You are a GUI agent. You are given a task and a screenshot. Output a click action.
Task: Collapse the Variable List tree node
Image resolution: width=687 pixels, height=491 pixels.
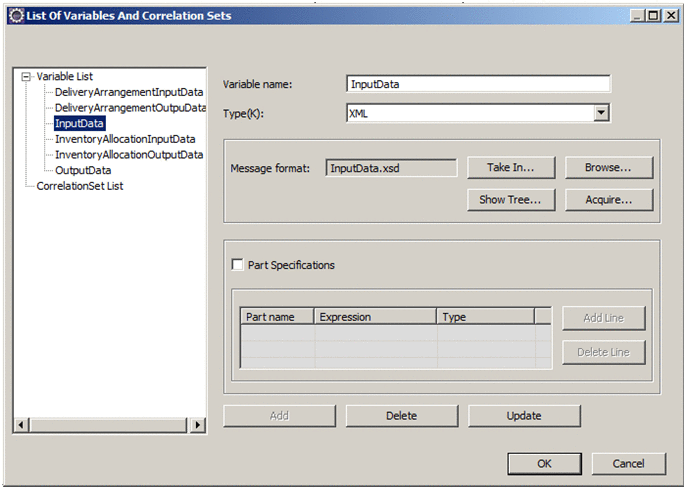26,76
